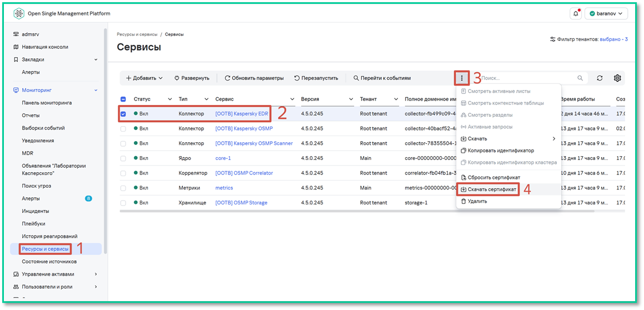This screenshot has height=310, width=644.
Task: Open the Статус column filter chevron
Action: pyautogui.click(x=169, y=99)
